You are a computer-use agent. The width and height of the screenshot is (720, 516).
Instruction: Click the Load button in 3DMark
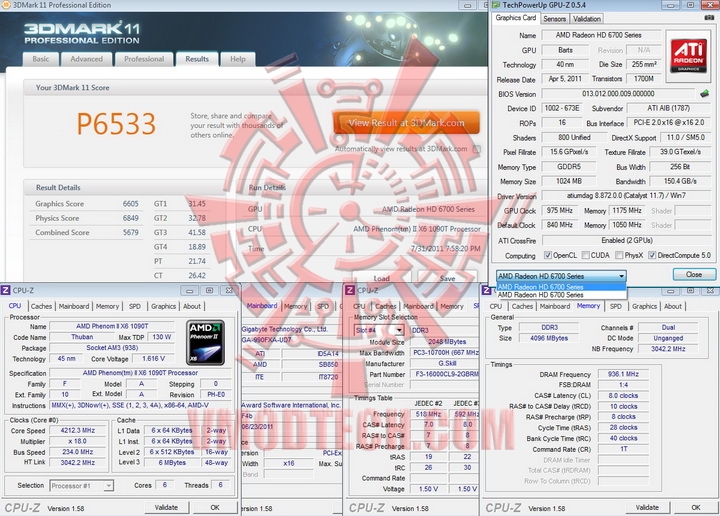pos(382,278)
